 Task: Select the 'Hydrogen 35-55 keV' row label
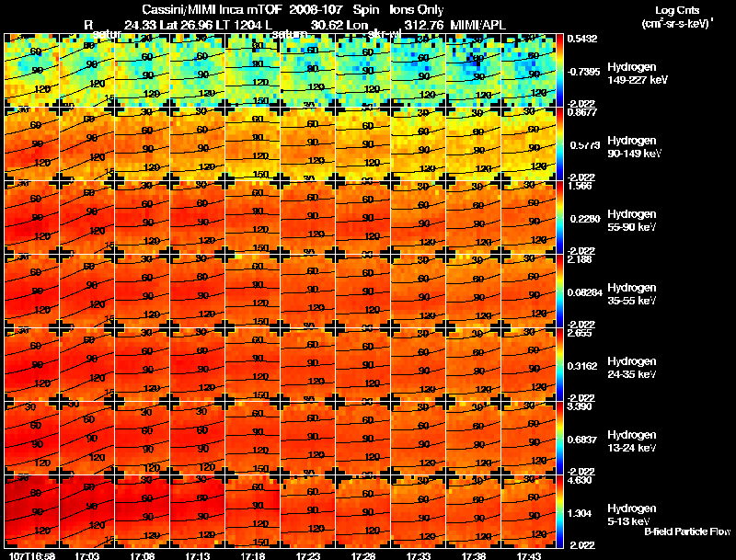[x=632, y=294]
